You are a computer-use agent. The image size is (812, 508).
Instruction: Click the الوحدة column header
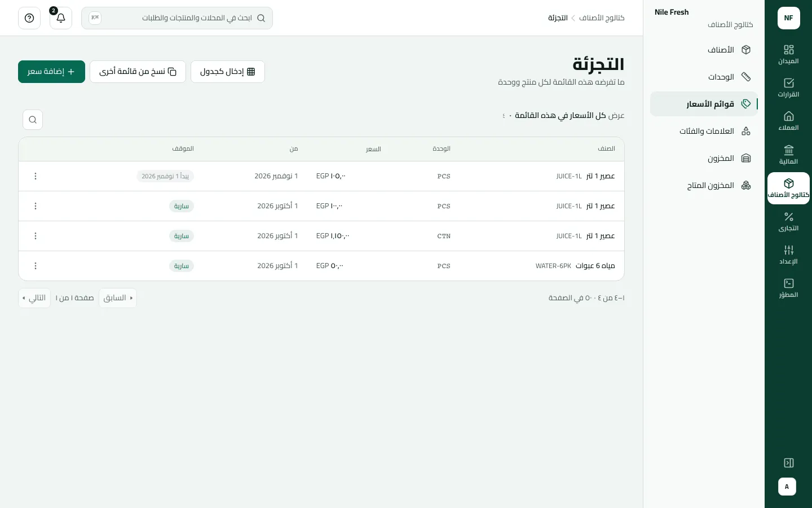pos(442,148)
